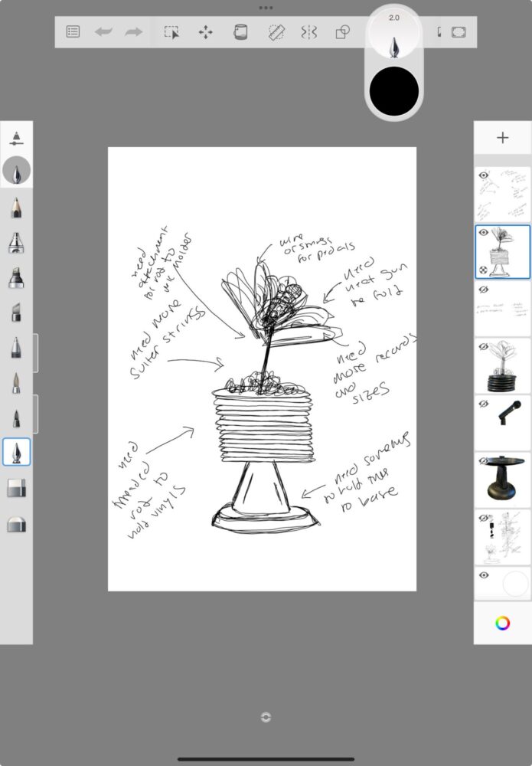The image size is (532, 766).
Task: Show the hidden microphone layer
Action: (483, 403)
